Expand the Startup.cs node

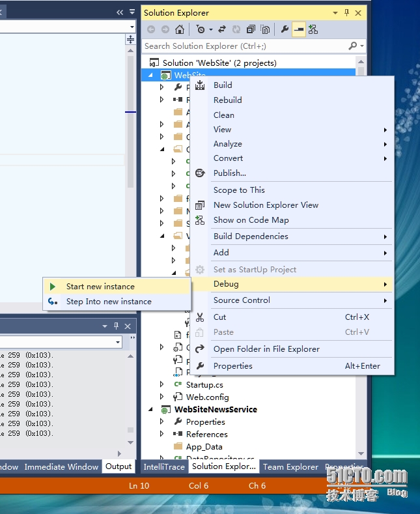click(x=161, y=384)
